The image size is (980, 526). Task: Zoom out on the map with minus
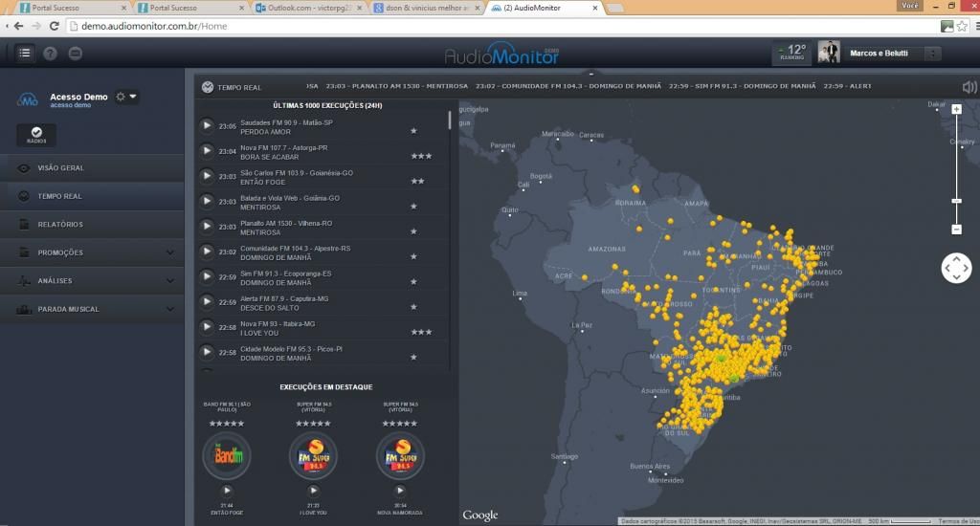956,230
